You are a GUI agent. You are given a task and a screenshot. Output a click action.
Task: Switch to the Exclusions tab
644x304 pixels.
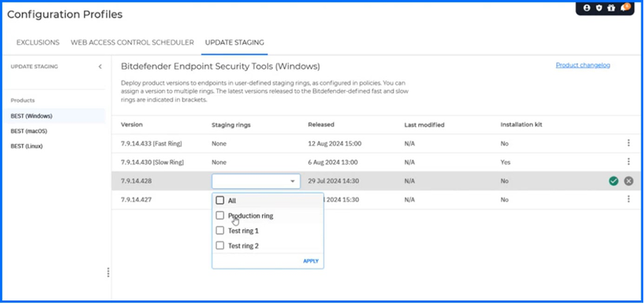click(38, 43)
